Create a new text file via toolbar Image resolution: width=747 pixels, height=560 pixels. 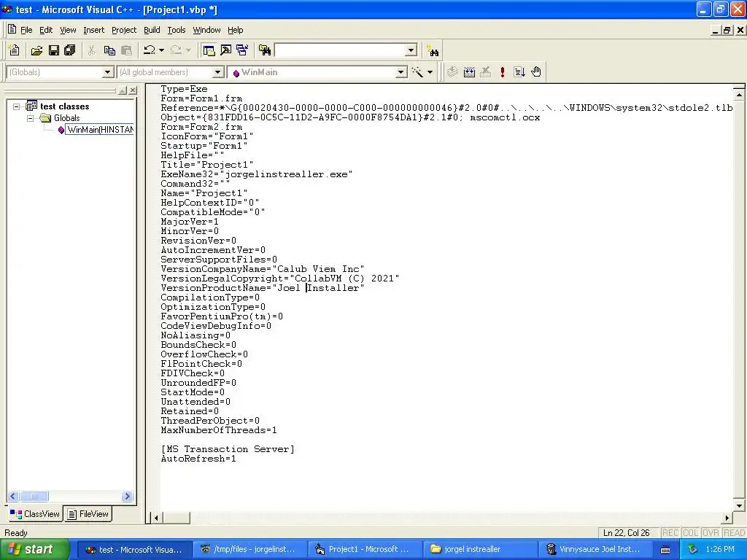15,50
